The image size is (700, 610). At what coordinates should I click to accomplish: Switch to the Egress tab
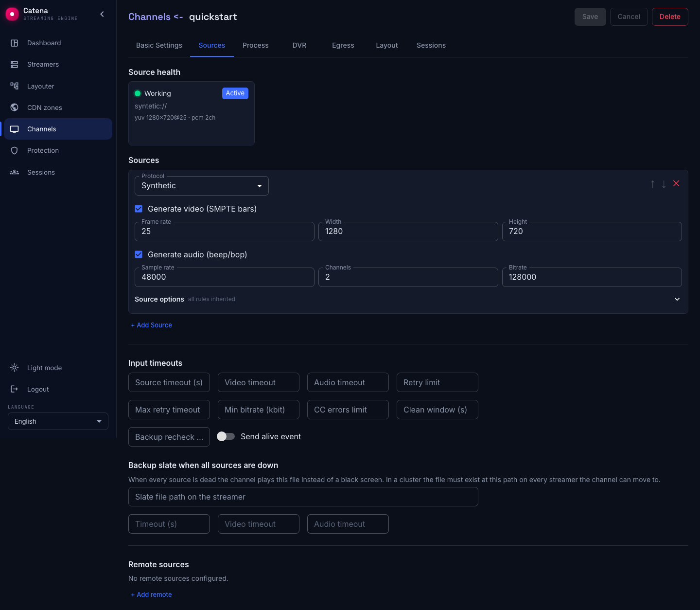coord(343,45)
